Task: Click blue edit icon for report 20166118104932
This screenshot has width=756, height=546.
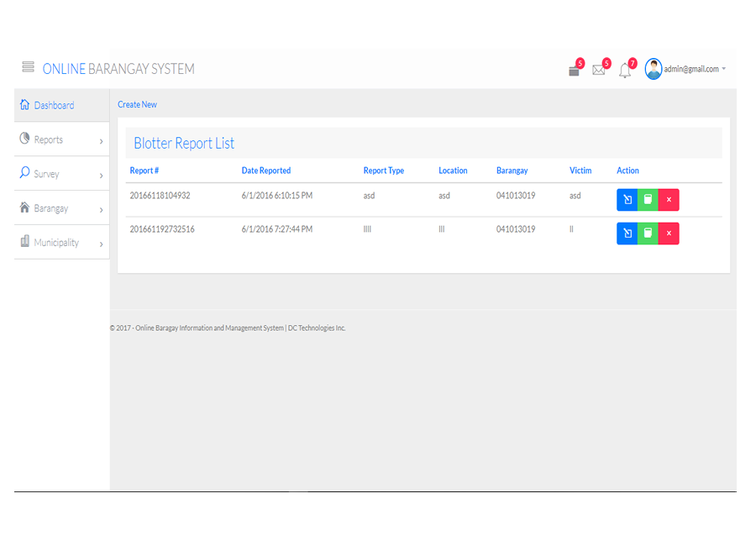Action: click(x=627, y=200)
